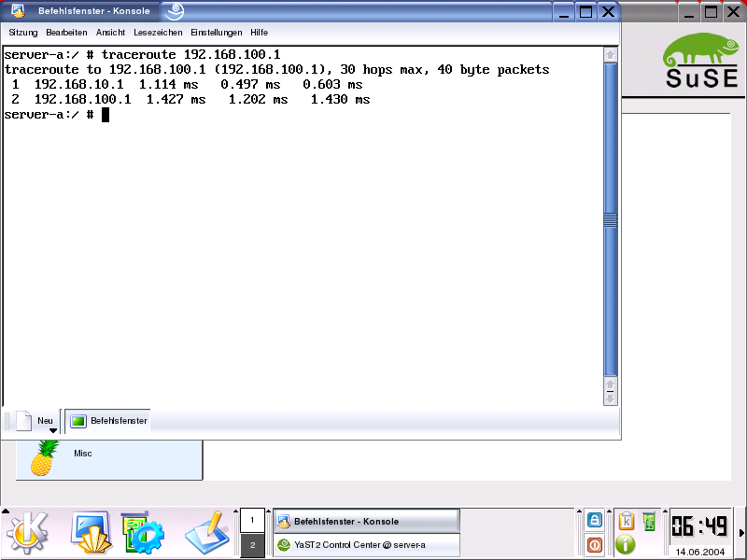Click the green hardware tray icon

tap(649, 521)
